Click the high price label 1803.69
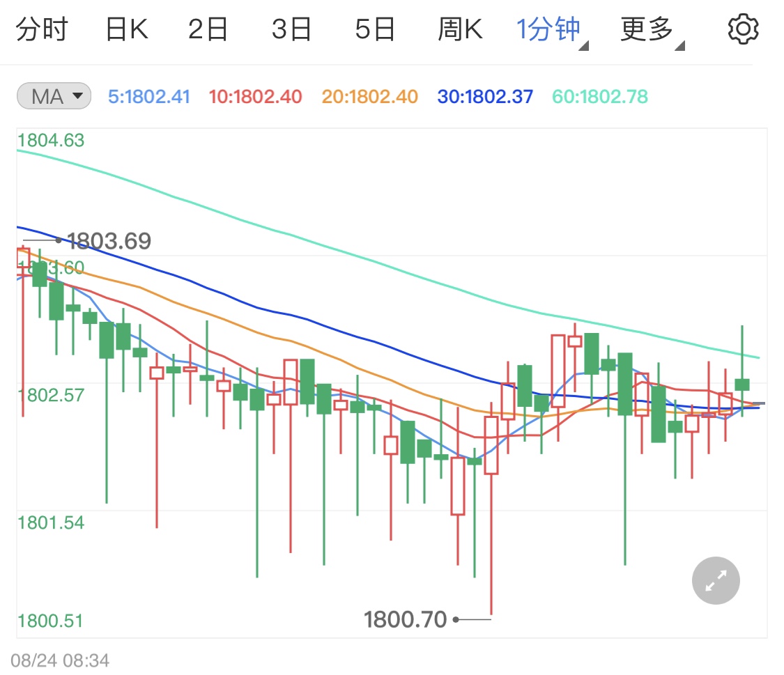 [x=109, y=241]
